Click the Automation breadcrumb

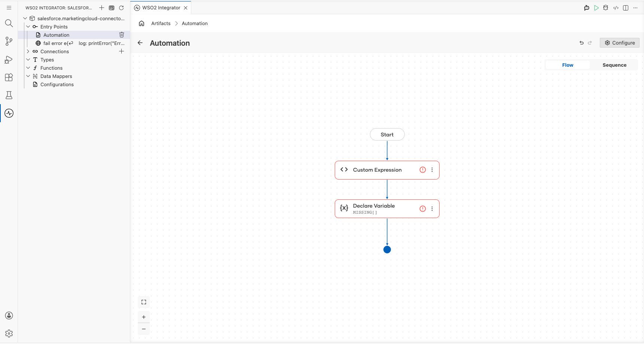195,23
